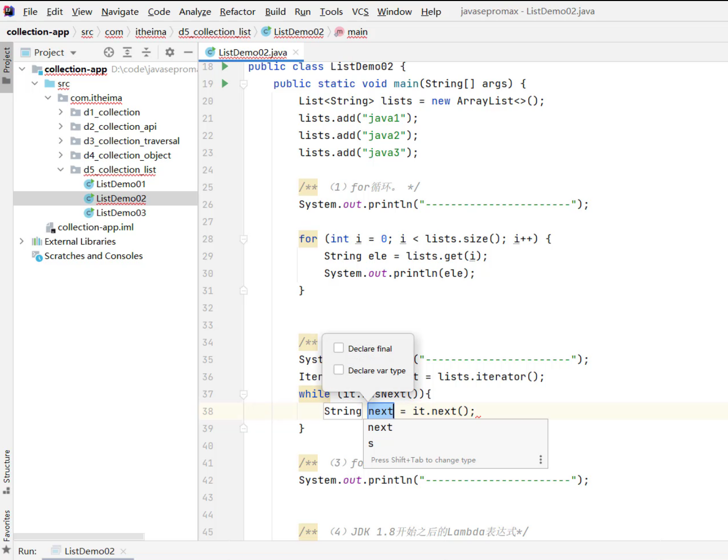Collapse the d5_collection_list package
Viewport: 728px width, 560px height.
(61, 169)
